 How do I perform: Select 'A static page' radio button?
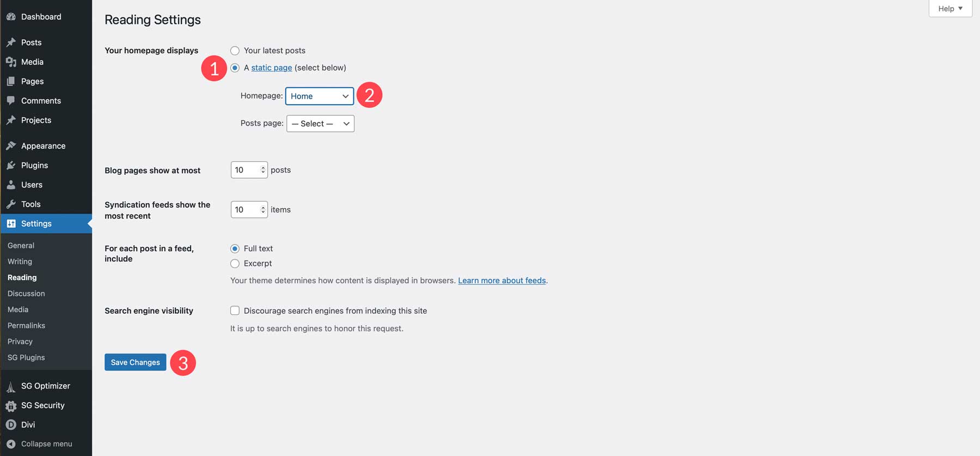(x=235, y=68)
